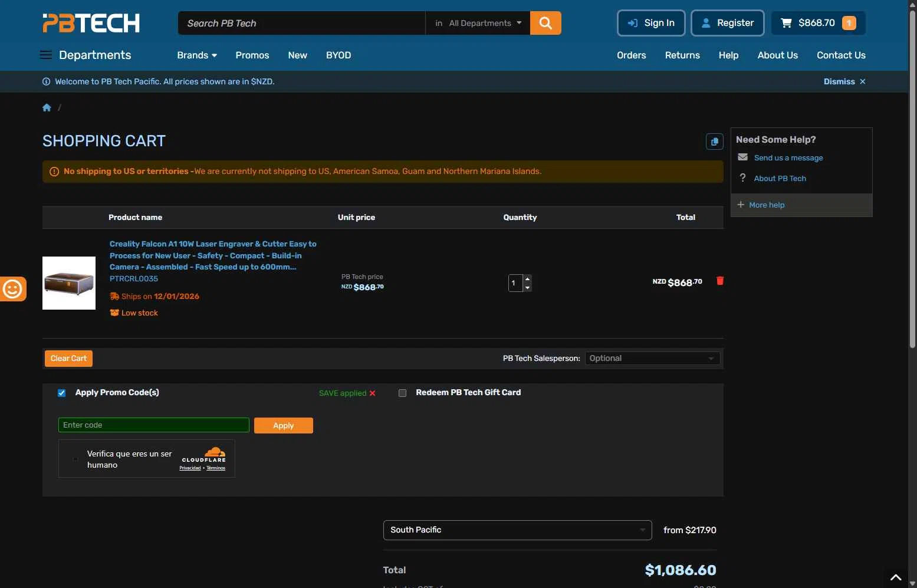Click the Clear Cart button
The height and width of the screenshot is (588, 917).
click(x=68, y=358)
